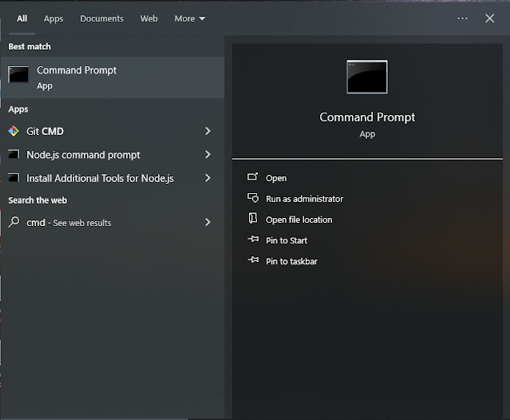Click the web search magnifier icon

click(x=14, y=222)
